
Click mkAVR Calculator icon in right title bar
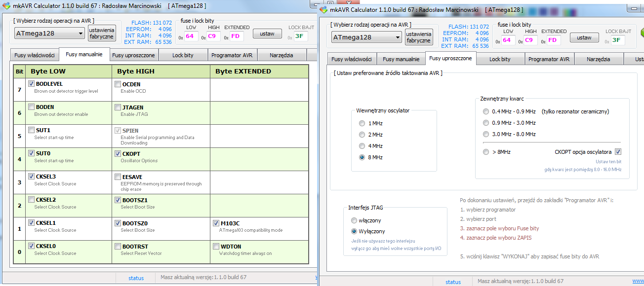point(323,9)
